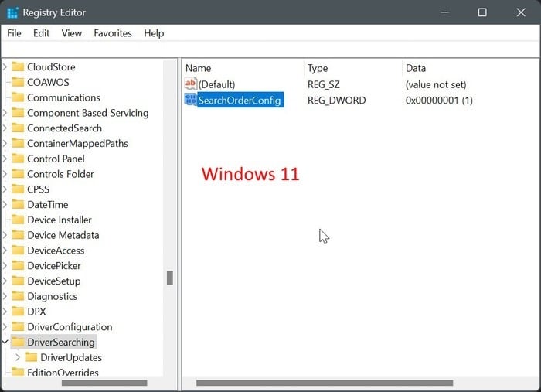The image size is (541, 392).
Task: Click the Device Installer folder icon
Action: (x=18, y=220)
